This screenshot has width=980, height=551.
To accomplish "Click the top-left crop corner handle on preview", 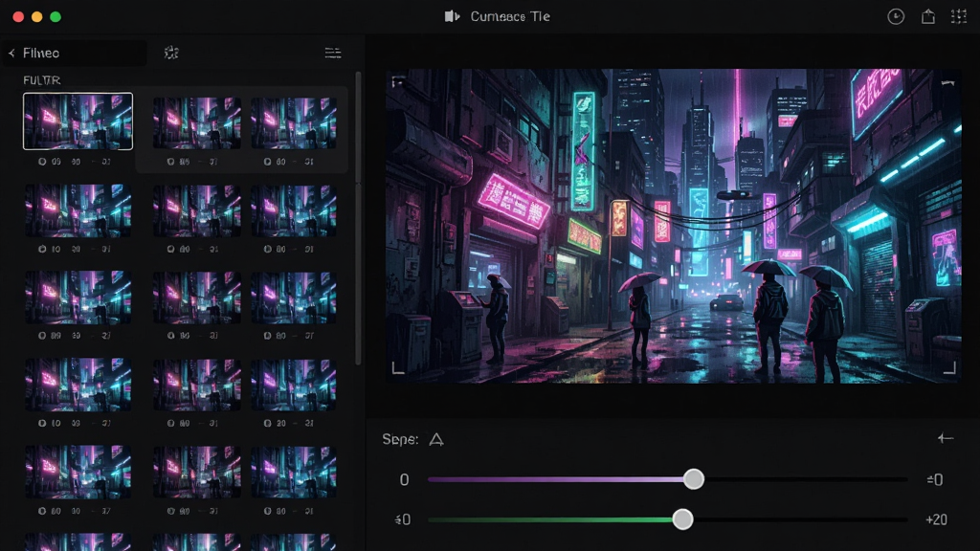I will (397, 81).
